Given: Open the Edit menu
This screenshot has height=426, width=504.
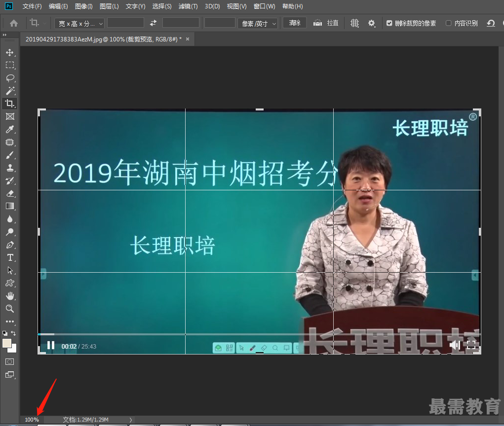Looking at the screenshot, I should [x=58, y=6].
